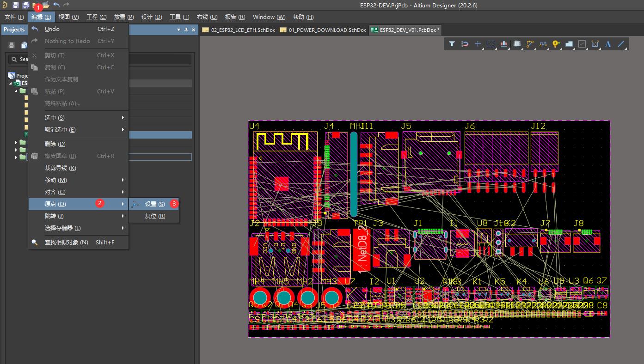Open the 工程 (C) menu
This screenshot has height=364, width=644.
(x=96, y=17)
